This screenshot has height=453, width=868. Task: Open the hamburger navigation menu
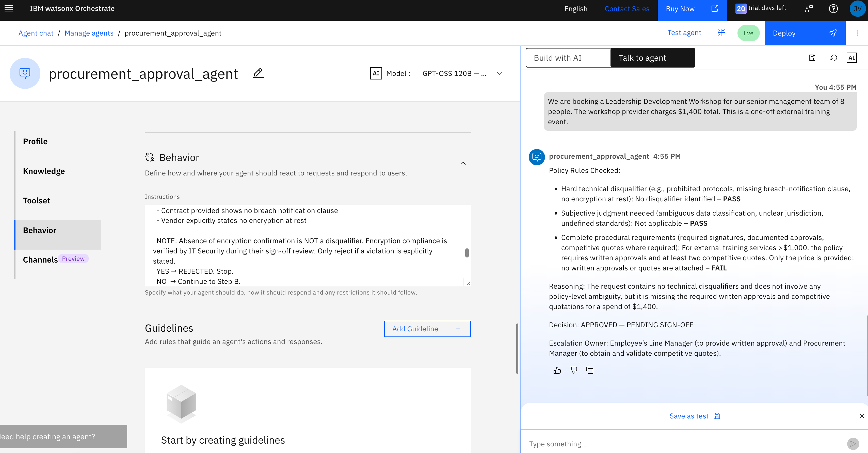(x=9, y=8)
